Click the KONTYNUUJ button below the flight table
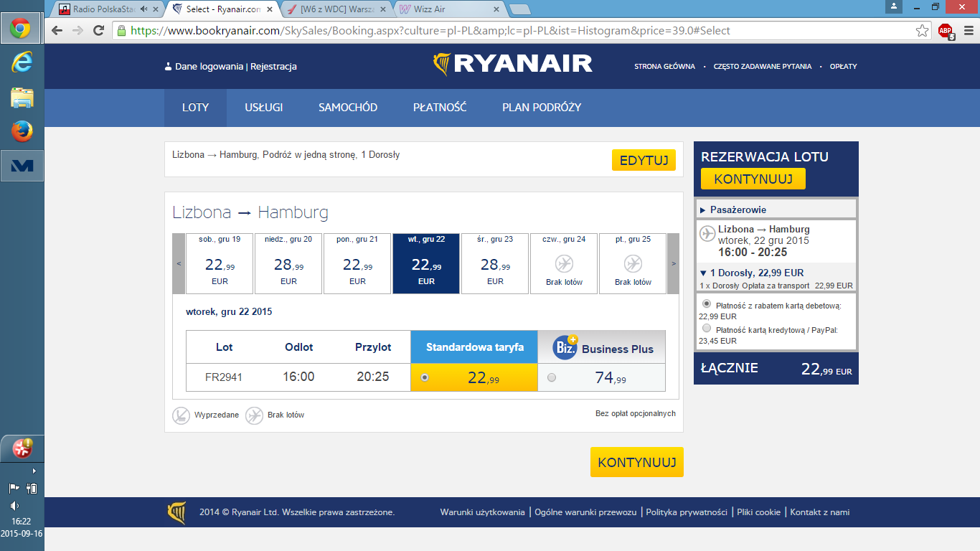This screenshot has height=551, width=980. (637, 462)
